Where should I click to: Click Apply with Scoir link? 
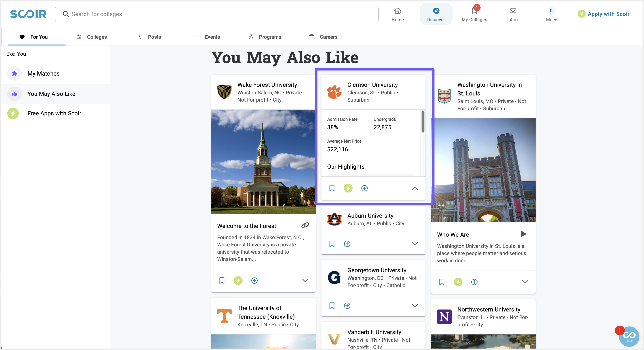click(x=603, y=14)
